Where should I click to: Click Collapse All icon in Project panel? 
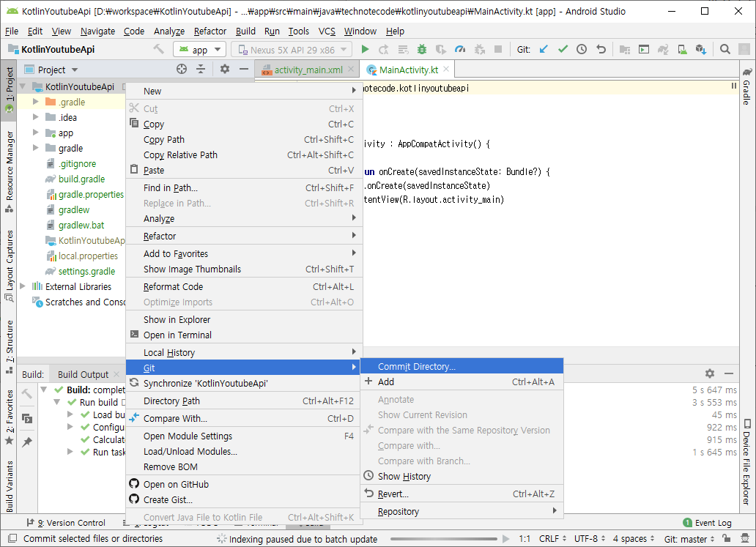point(201,69)
